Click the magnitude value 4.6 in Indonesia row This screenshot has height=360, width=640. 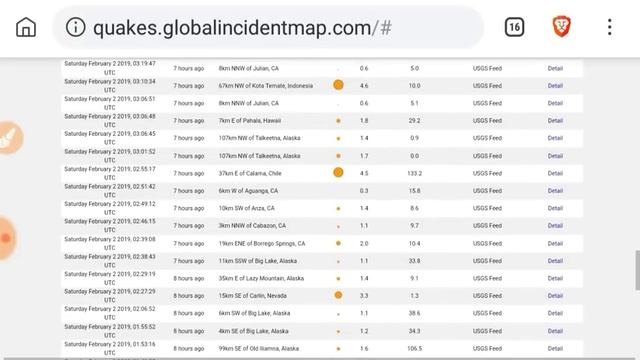pyautogui.click(x=364, y=86)
